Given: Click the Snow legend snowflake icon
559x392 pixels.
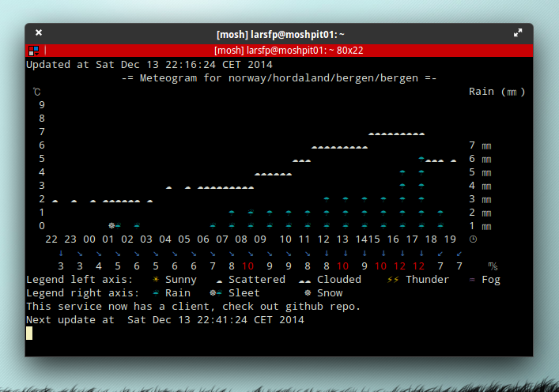Looking at the screenshot, I should tap(308, 293).
